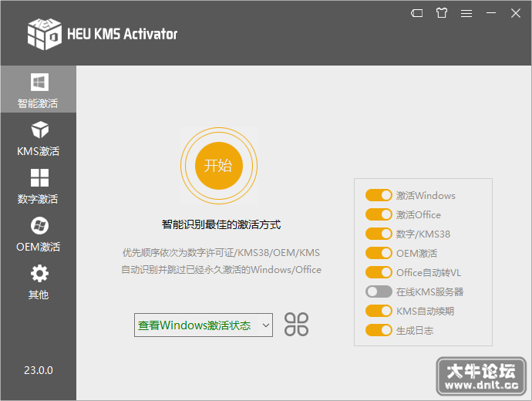532x401 pixels.
Task: Click the version number 23.0.0
Action: coord(39,370)
